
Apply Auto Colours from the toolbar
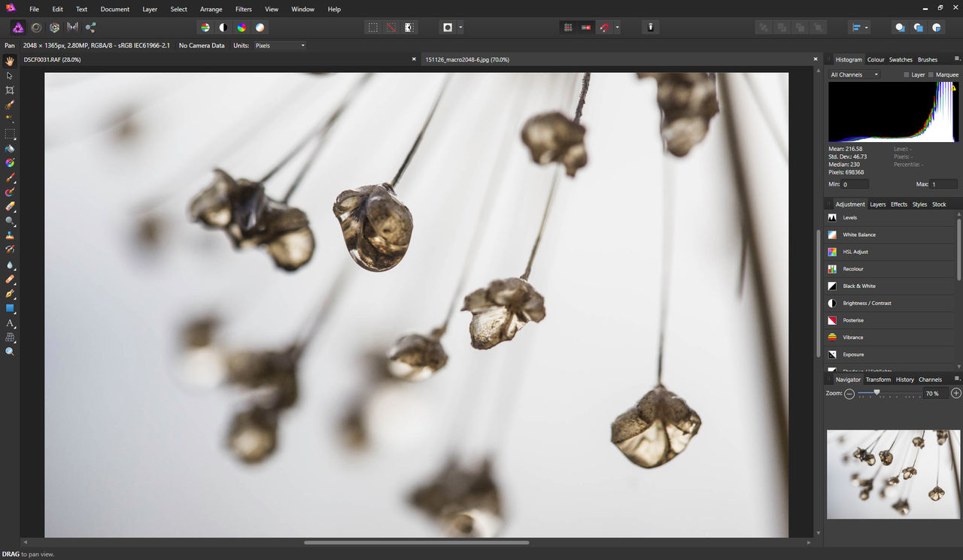pos(242,27)
